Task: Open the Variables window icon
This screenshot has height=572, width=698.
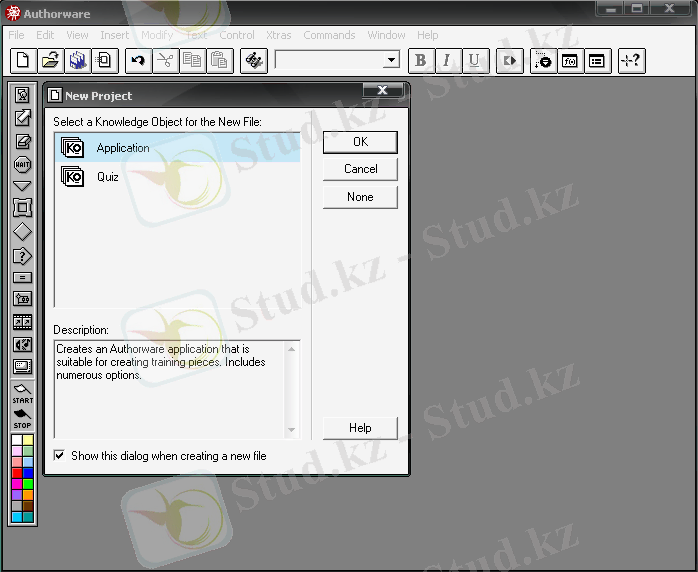Action: 597,61
